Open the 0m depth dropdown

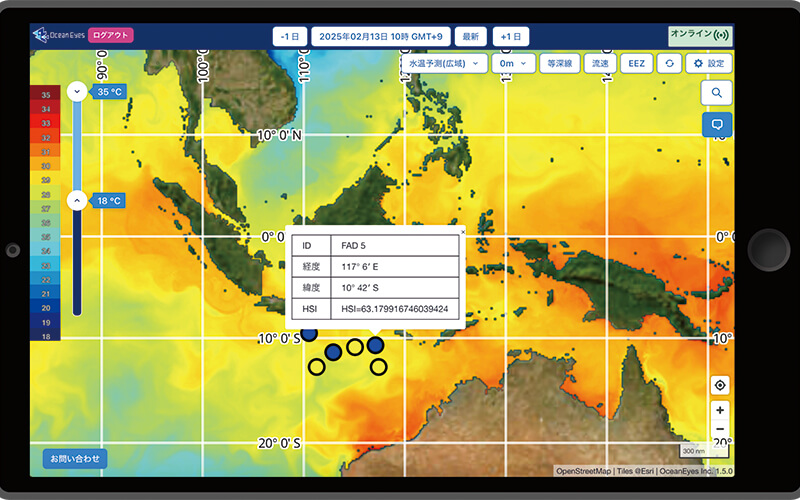tap(513, 64)
